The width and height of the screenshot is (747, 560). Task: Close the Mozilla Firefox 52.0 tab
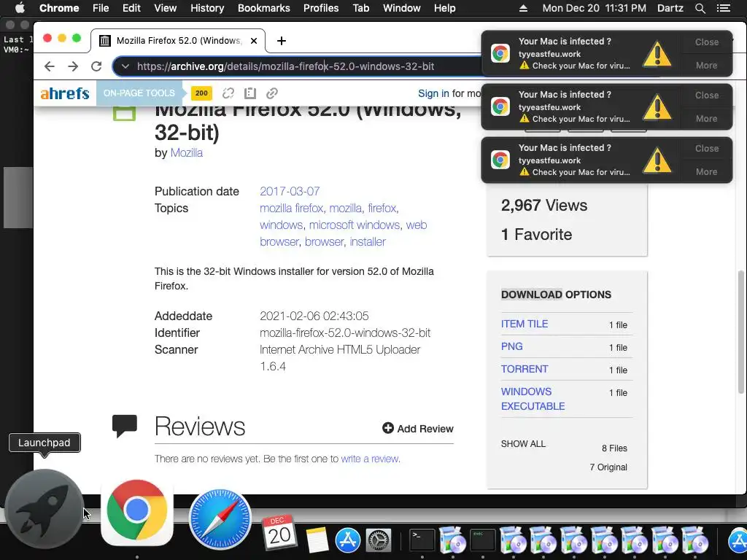[x=254, y=41]
